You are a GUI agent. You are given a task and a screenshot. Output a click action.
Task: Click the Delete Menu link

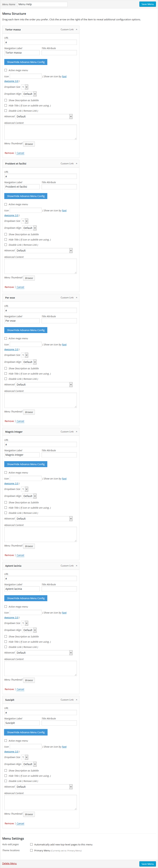10,863
